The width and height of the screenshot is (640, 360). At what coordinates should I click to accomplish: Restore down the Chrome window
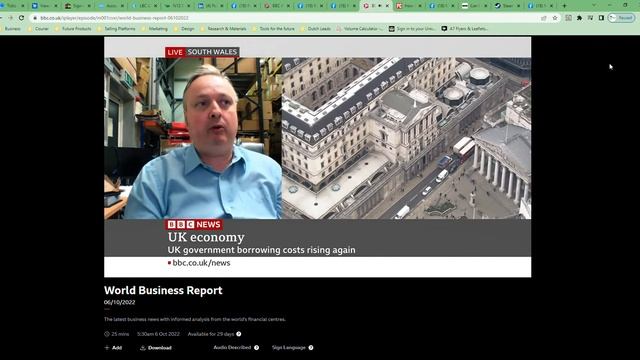click(x=625, y=5)
